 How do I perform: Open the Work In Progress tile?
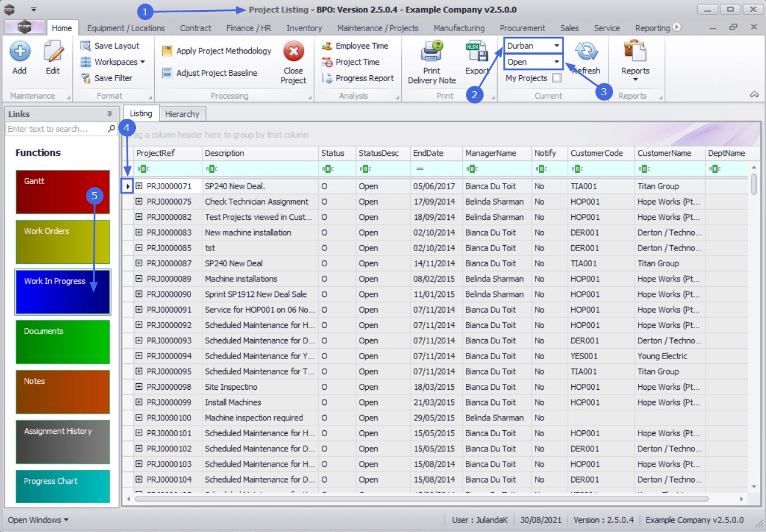(x=62, y=292)
